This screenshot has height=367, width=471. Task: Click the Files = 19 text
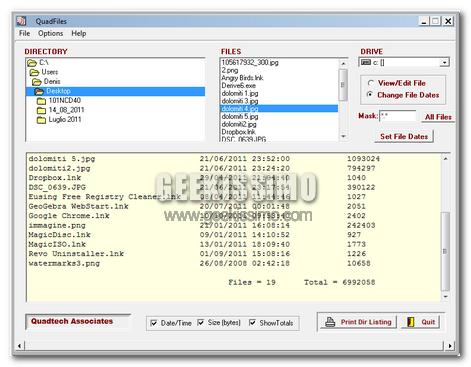[x=252, y=282]
